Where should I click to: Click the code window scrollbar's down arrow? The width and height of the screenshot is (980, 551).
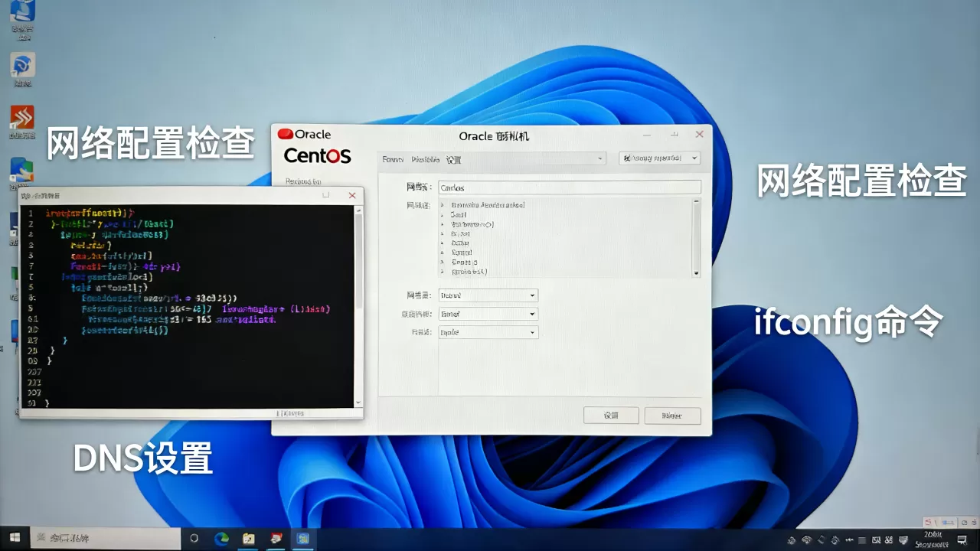pos(357,402)
